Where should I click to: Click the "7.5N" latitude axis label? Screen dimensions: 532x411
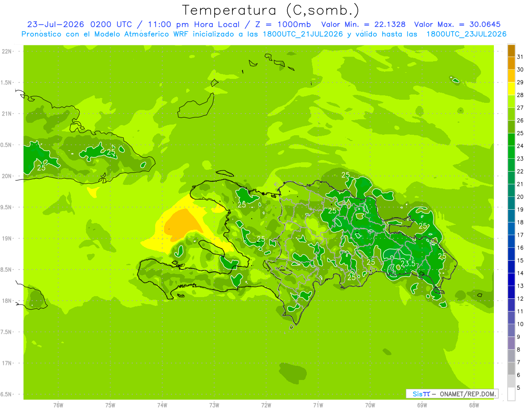pos(7,332)
